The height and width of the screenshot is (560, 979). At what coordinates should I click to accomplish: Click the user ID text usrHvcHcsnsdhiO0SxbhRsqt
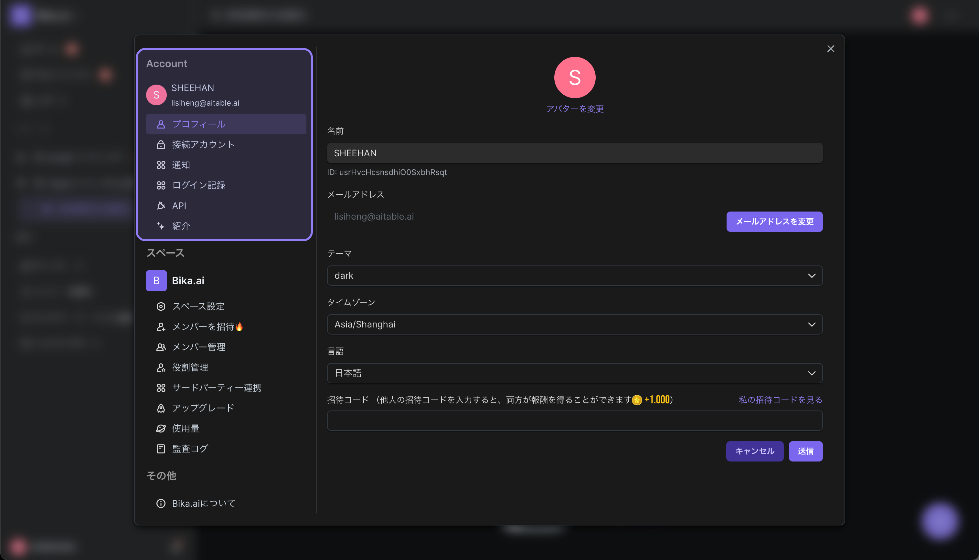click(x=393, y=172)
